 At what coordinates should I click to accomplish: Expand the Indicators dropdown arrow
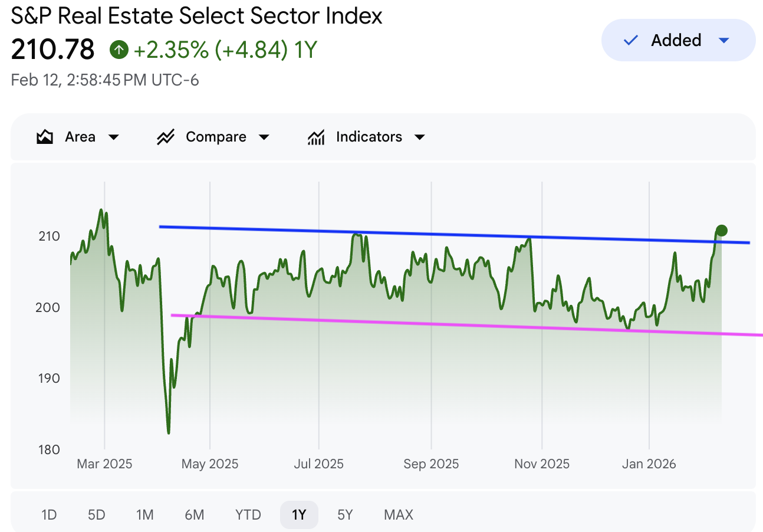(x=420, y=137)
